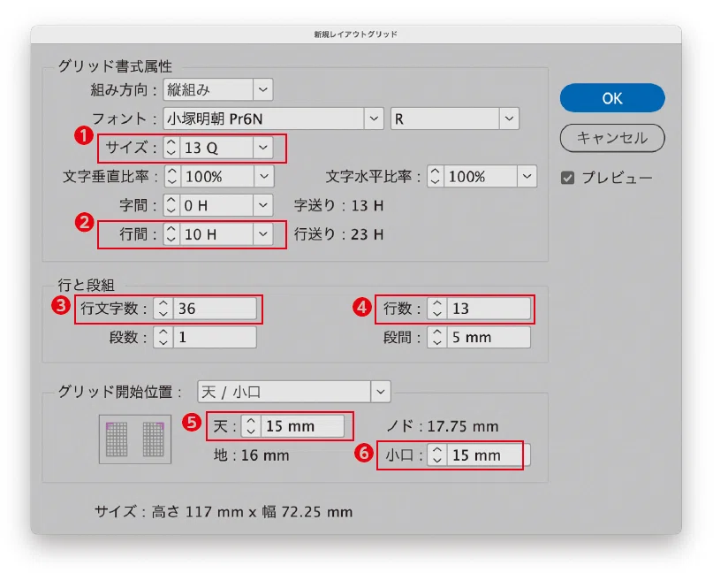Image resolution: width=728 pixels, height=573 pixels.
Task: Click the 行送り : 23 H text
Action: [339, 234]
